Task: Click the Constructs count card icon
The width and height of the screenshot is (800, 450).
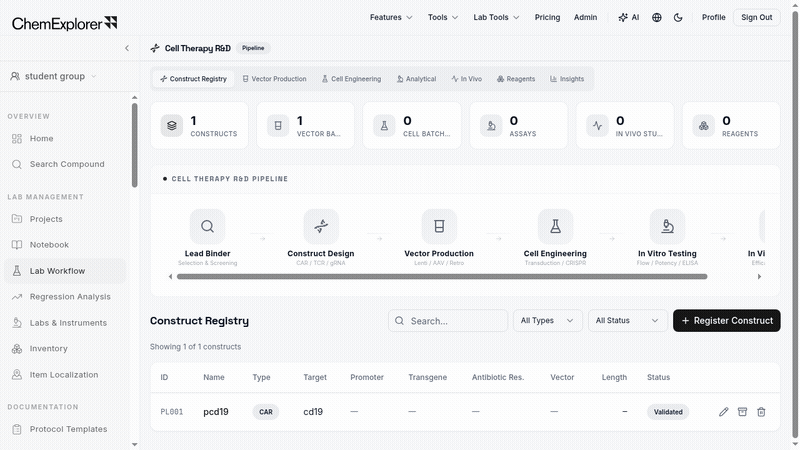Action: 172,126
